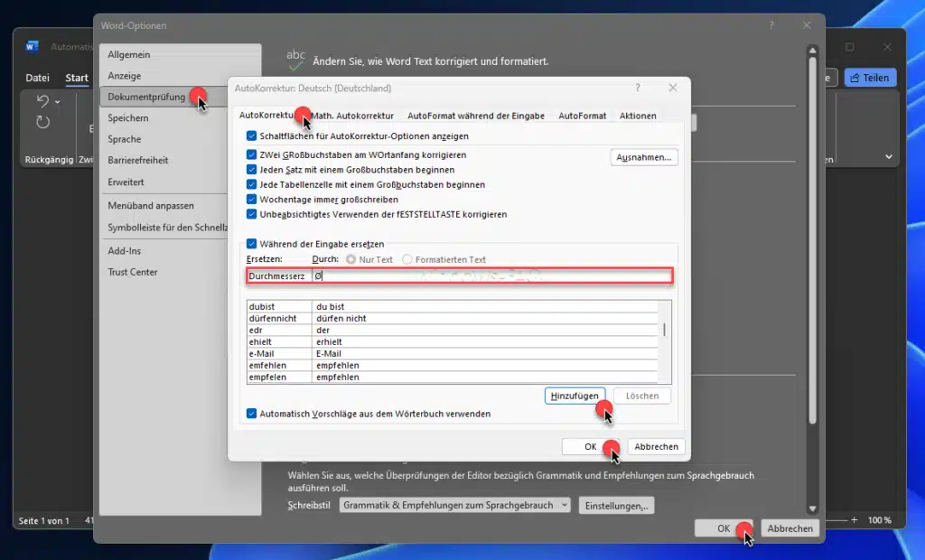Toggle Wochentage immer großschreiben

(x=251, y=199)
